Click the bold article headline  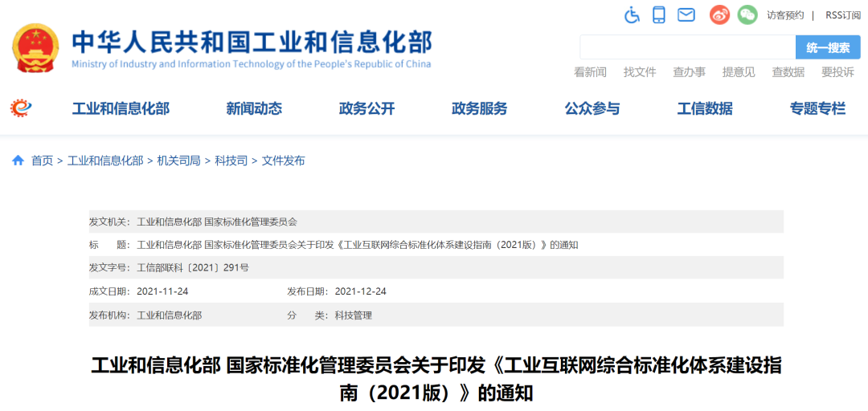point(436,380)
